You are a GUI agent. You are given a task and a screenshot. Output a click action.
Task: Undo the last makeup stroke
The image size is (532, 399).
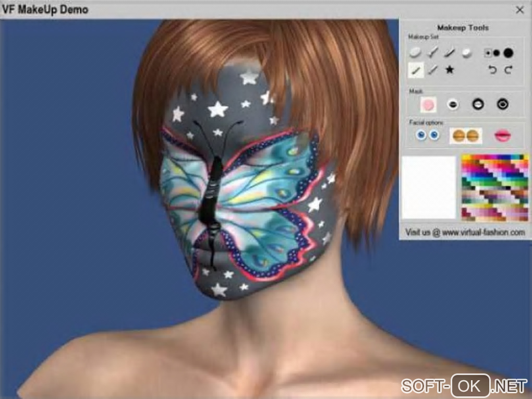tap(492, 70)
